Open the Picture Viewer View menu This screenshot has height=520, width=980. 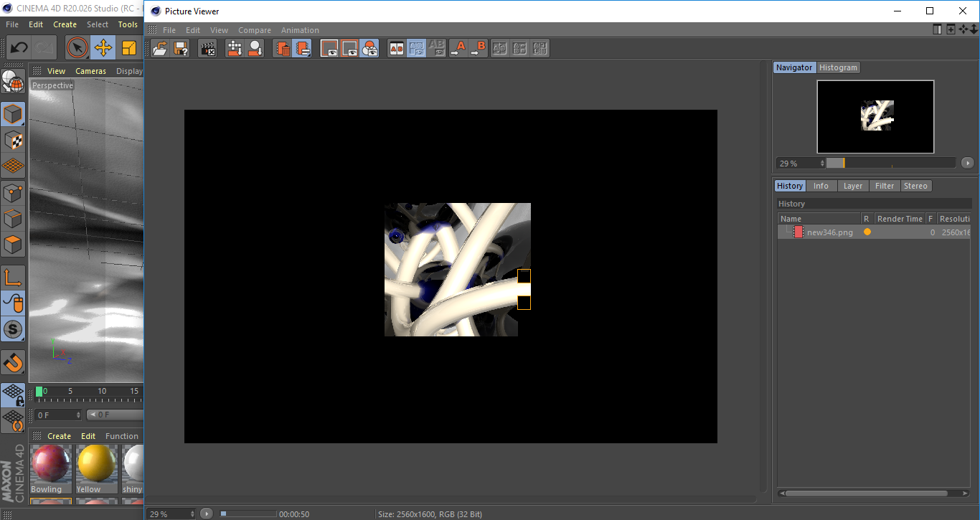219,30
